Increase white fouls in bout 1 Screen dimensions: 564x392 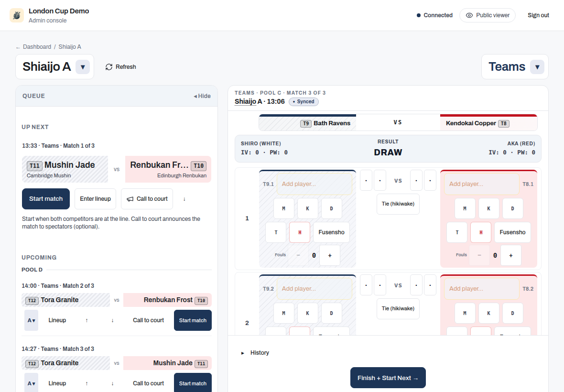pyautogui.click(x=330, y=255)
